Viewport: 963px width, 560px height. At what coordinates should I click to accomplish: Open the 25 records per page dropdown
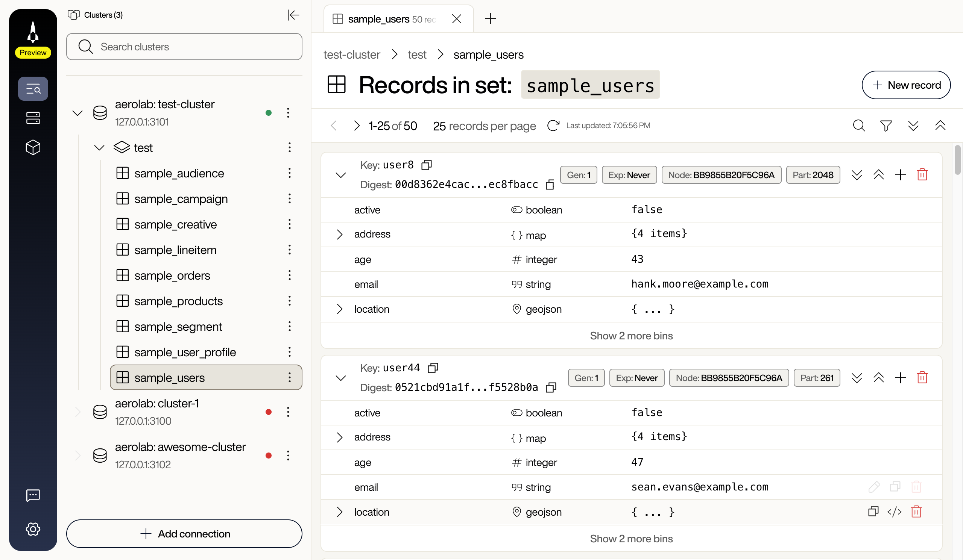click(484, 126)
